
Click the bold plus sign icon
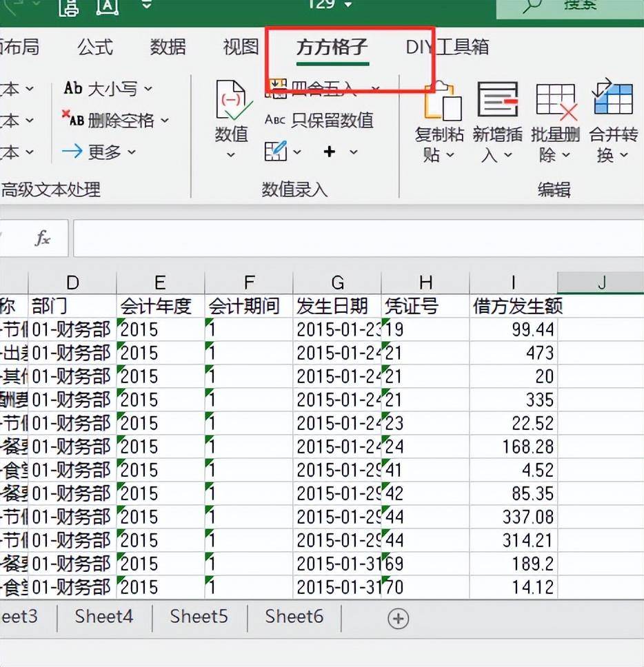click(330, 152)
